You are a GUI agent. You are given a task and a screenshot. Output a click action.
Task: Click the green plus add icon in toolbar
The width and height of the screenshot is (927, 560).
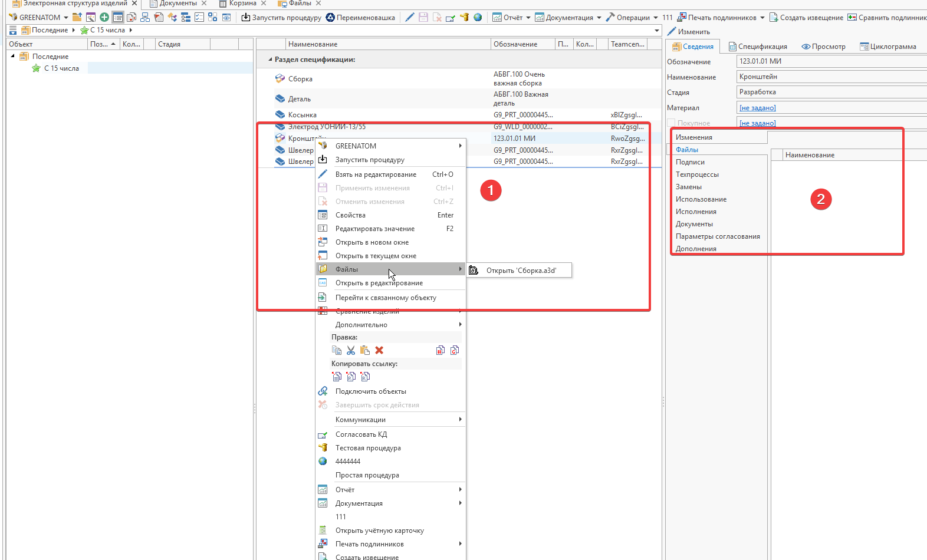(104, 17)
